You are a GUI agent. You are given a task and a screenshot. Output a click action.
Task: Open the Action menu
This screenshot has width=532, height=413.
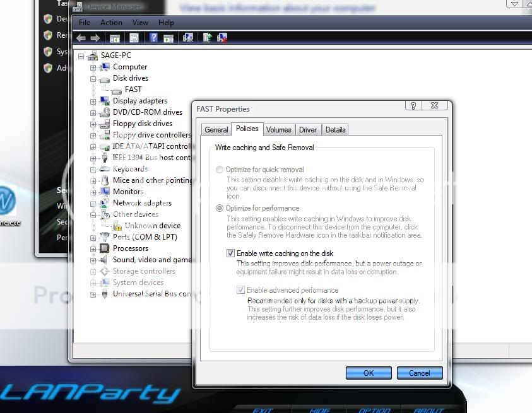tap(111, 22)
